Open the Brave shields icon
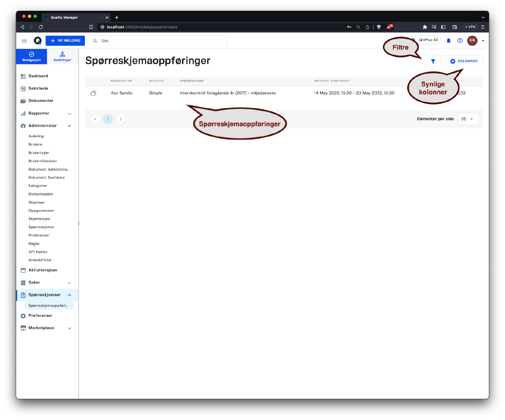 pos(379,27)
